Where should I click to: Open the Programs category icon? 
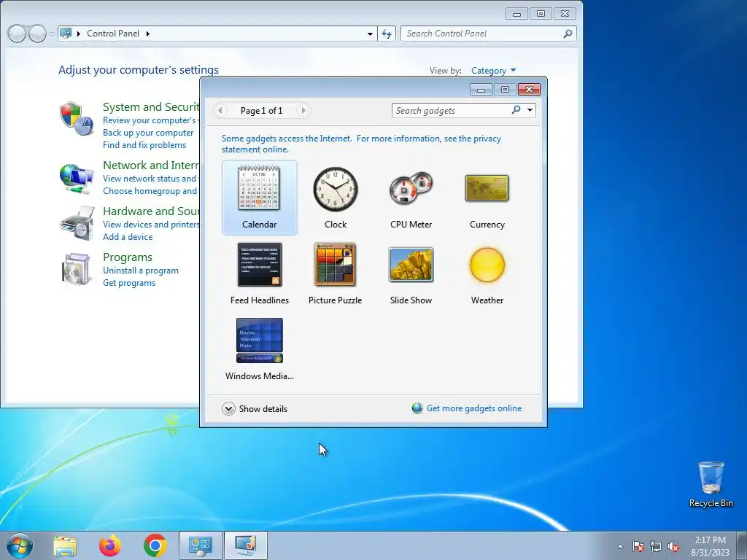(76, 269)
